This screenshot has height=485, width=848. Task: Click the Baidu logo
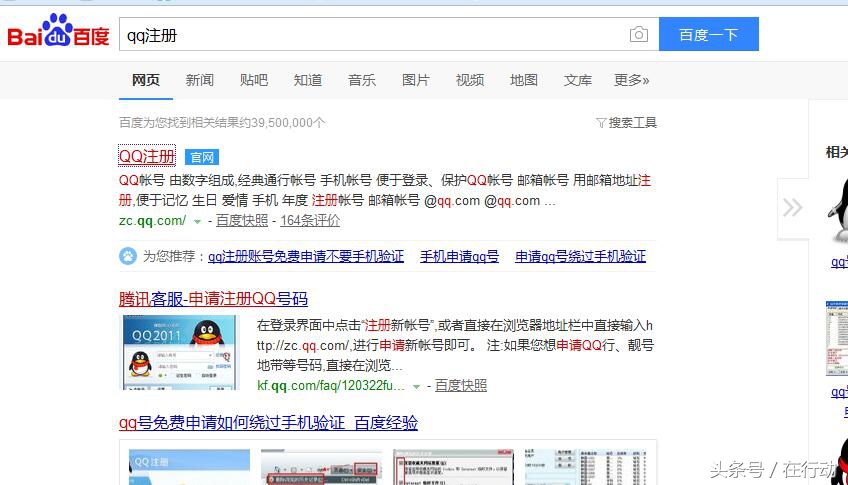(x=58, y=31)
